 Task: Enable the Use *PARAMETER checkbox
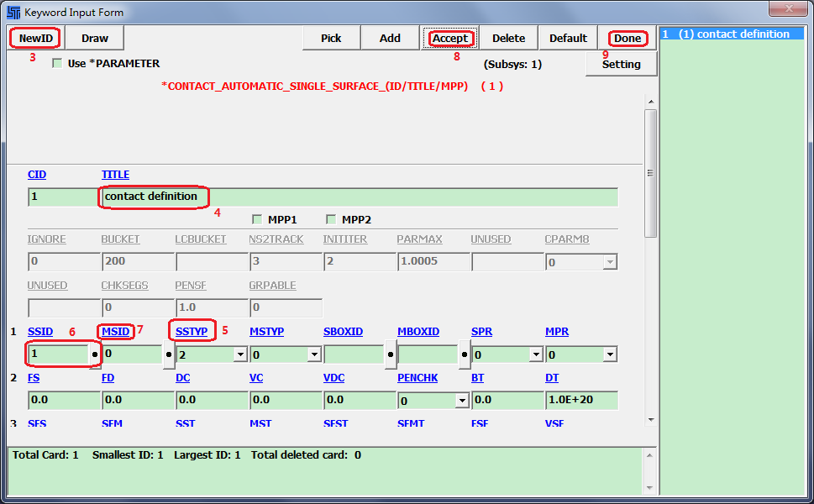click(x=57, y=63)
